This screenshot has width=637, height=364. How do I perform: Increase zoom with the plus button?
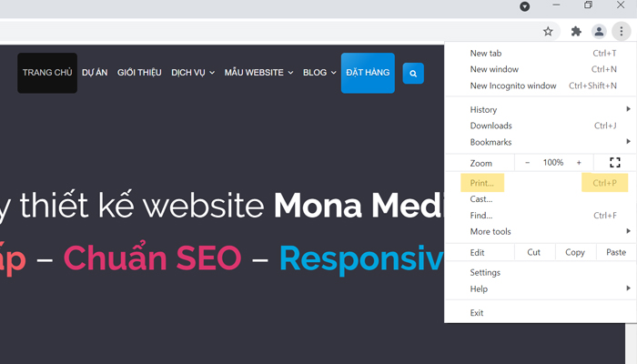point(579,163)
